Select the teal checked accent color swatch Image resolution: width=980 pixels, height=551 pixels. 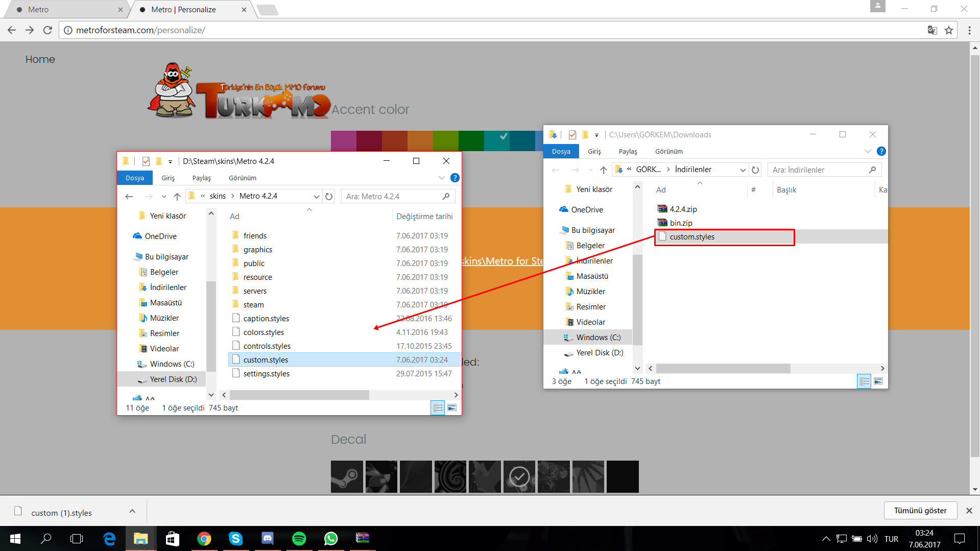[x=497, y=141]
